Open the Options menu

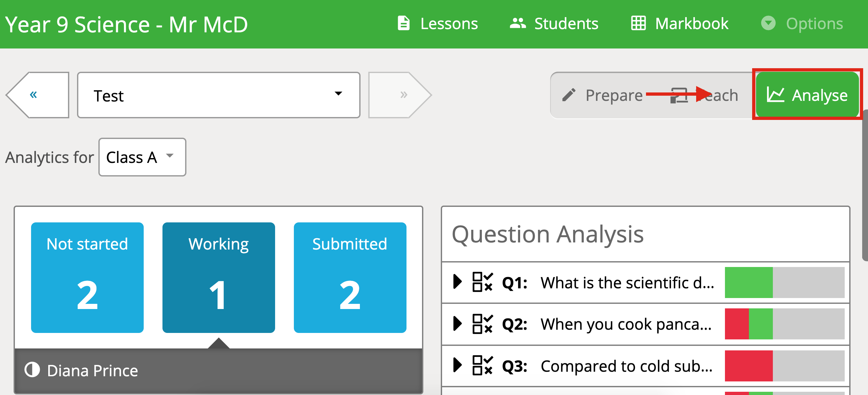pyautogui.click(x=802, y=24)
